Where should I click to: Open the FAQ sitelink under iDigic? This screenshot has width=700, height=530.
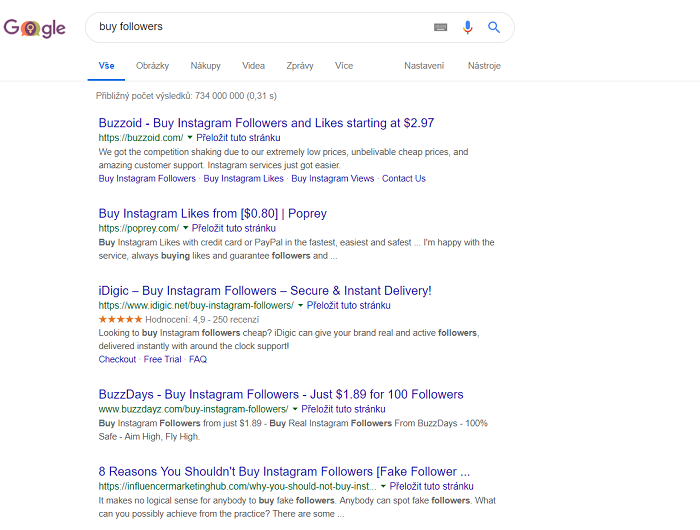click(x=198, y=359)
